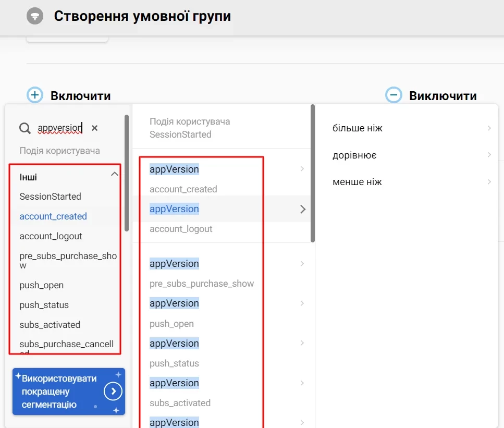
Task: Open appVersion under SessionStarted
Action: tap(174, 169)
